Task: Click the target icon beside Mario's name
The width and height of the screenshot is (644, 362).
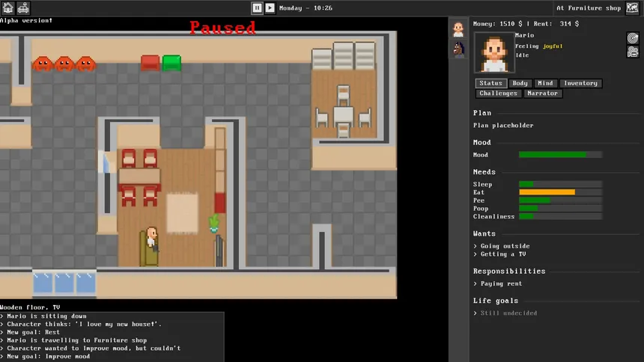Action: tap(633, 38)
